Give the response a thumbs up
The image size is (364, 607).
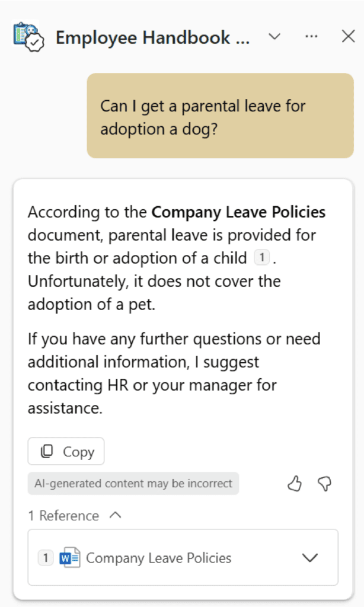coord(295,484)
